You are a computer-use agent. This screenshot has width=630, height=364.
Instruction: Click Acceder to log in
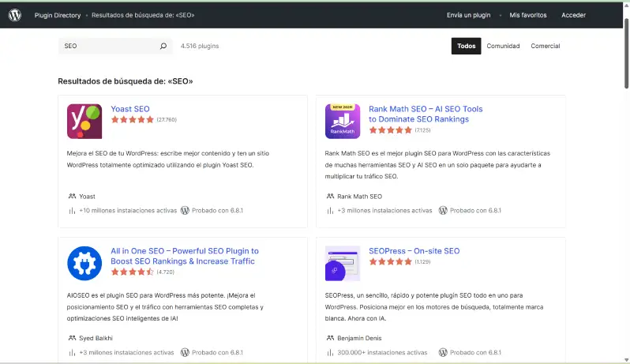[x=573, y=15]
